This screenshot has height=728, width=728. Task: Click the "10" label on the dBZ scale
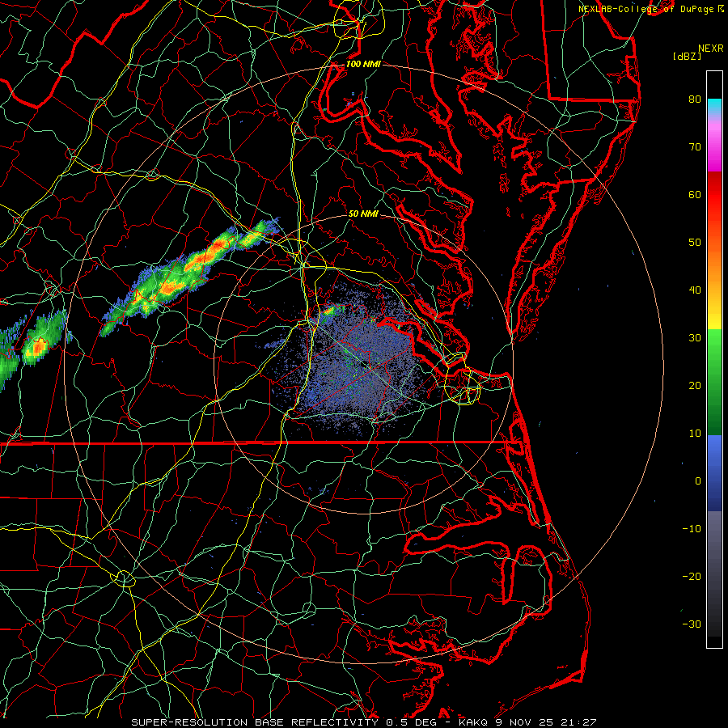[x=695, y=434]
